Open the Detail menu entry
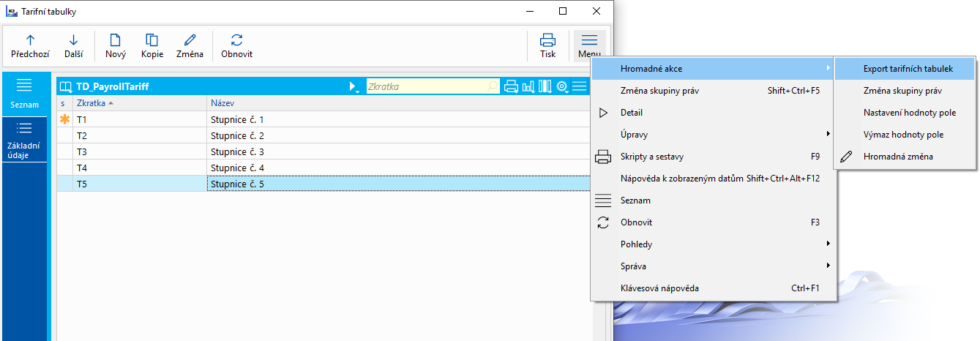Viewport: 980px width, 341px height. [713, 113]
